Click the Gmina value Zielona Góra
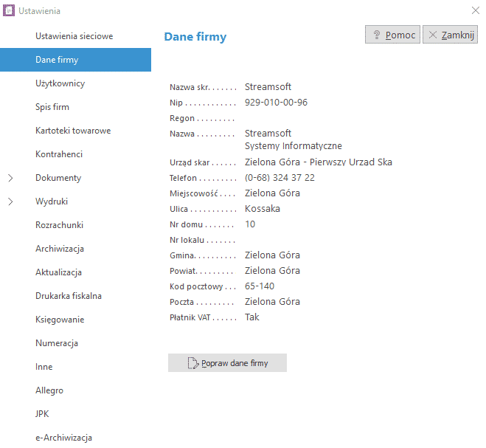 [x=272, y=255]
